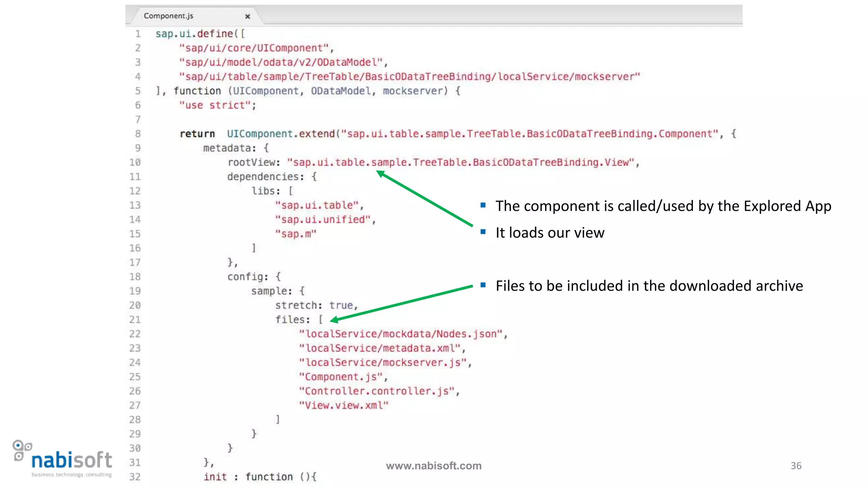Click line number 21 in gutter
This screenshot has width=868, height=488.
point(135,320)
